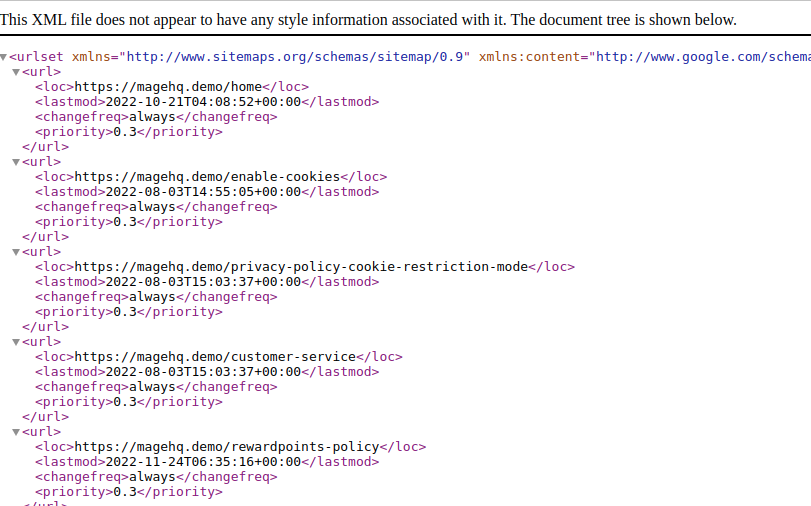
Task: Collapse the url node for customer-service
Action: click(16, 343)
